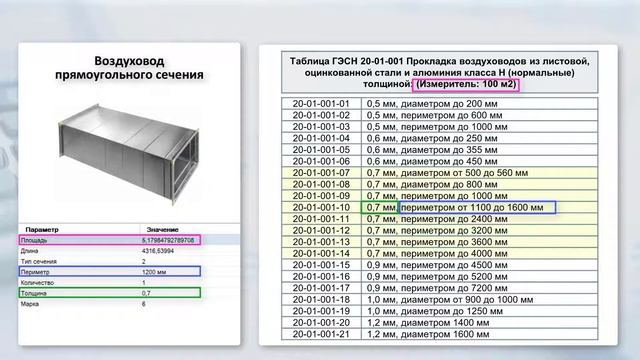
Task: Click '0,7 мм, периметром до 4000 мм'
Action: [x=437, y=253]
